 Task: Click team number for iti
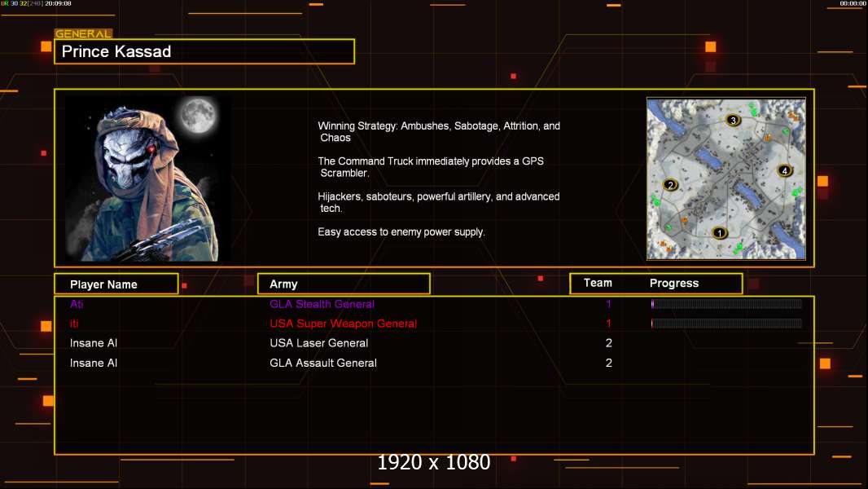coord(608,324)
